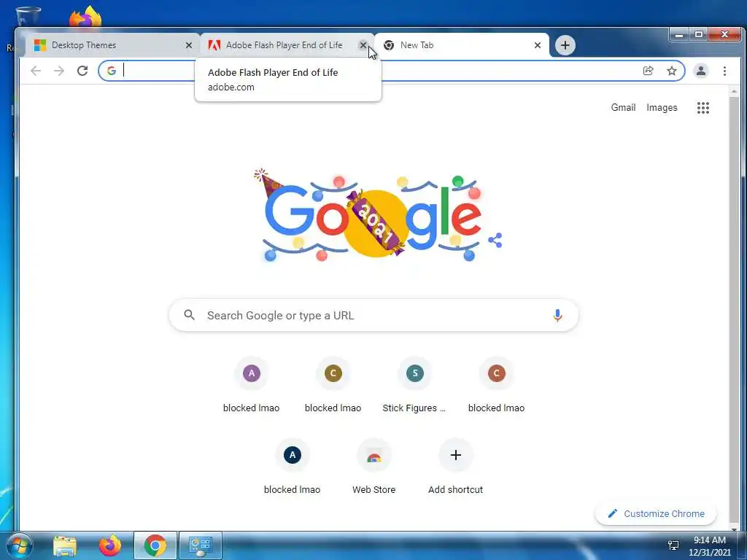Image resolution: width=747 pixels, height=560 pixels.
Task: Click the scrollbar up arrow
Action: [x=734, y=91]
